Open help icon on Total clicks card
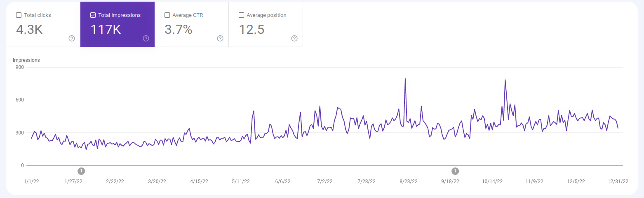The image size is (644, 198). tap(72, 38)
